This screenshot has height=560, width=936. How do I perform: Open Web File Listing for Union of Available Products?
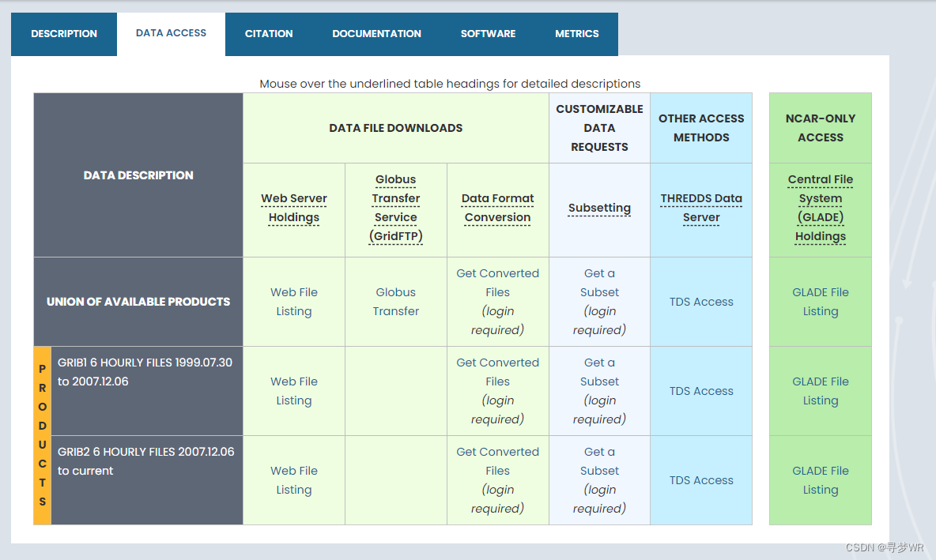coord(294,302)
